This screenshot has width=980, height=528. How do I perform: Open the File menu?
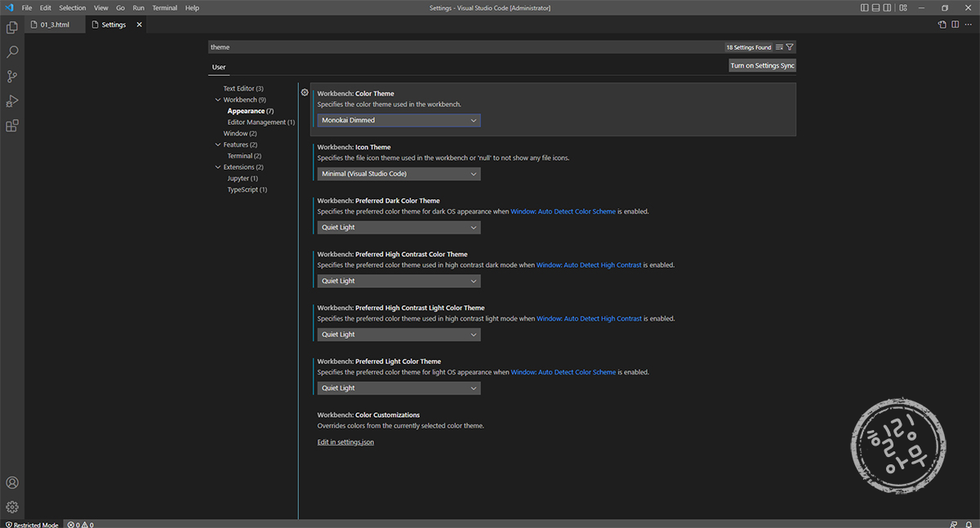[x=27, y=7]
